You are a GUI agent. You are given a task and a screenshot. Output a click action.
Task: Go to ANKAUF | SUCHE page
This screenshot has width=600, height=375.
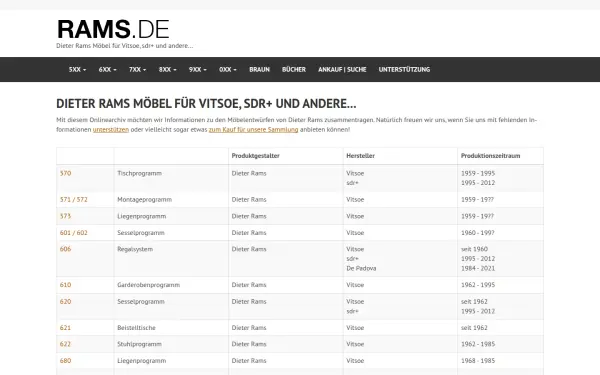pos(342,70)
